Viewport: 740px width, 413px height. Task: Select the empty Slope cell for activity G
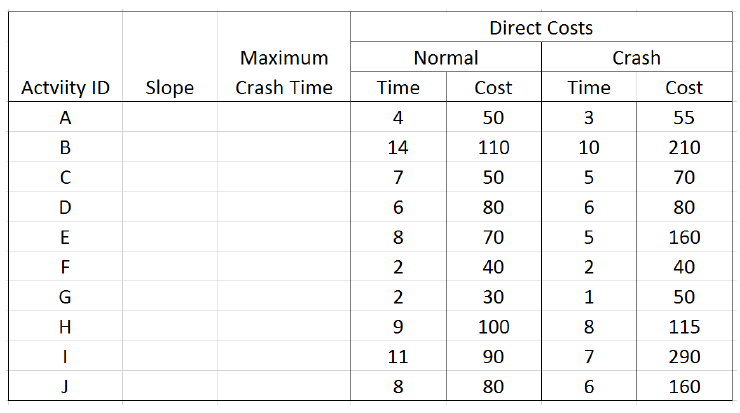point(170,297)
